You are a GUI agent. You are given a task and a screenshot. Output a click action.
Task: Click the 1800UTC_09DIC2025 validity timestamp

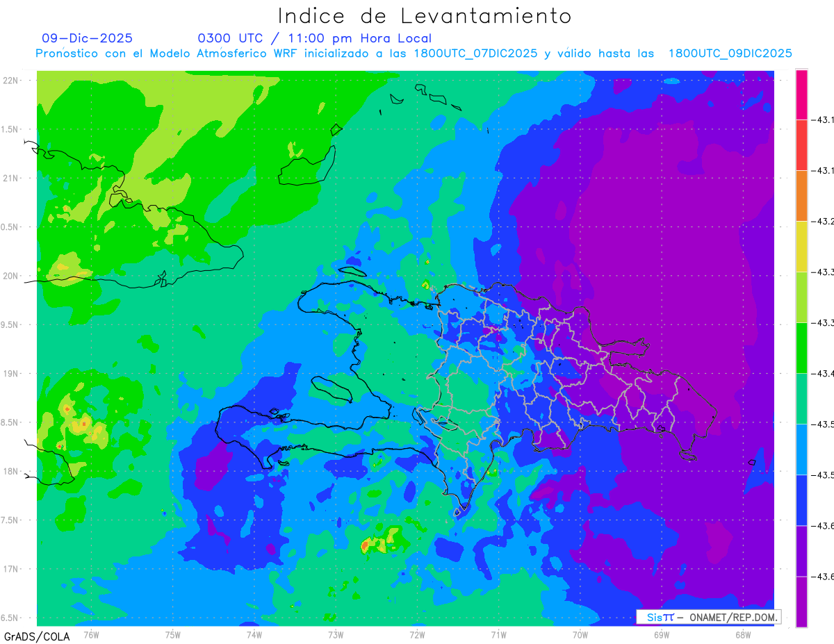730,53
